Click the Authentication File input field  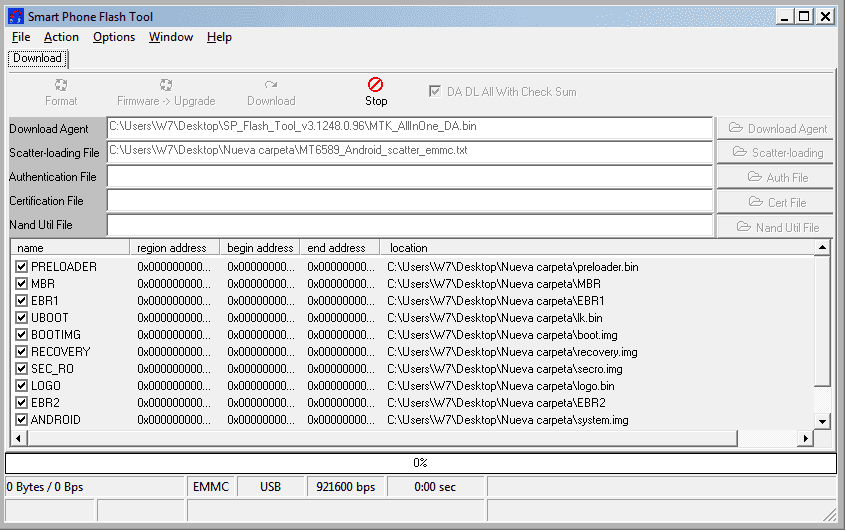point(409,177)
